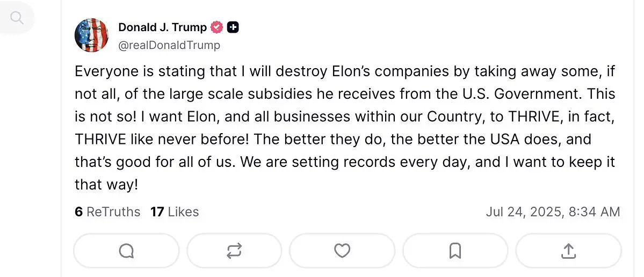The image size is (644, 277).
Task: Click the search magnifier icon
Action: point(17,18)
